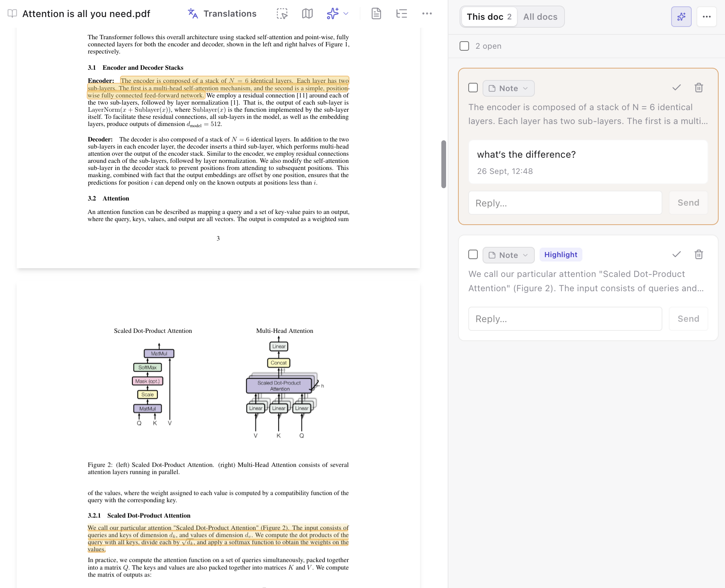Image resolution: width=725 pixels, height=588 pixels.
Task: Open the encoder note quoted text preview
Action: [x=588, y=114]
